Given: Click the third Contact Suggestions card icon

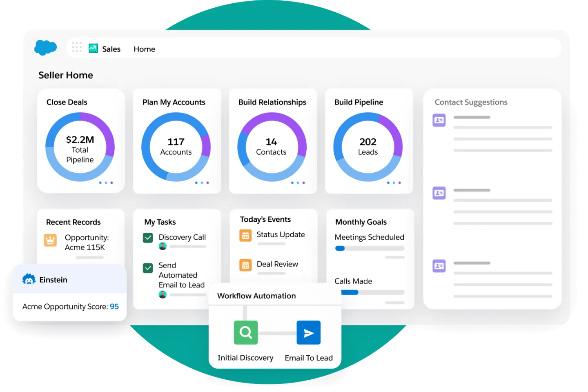Looking at the screenshot, I should (x=439, y=266).
